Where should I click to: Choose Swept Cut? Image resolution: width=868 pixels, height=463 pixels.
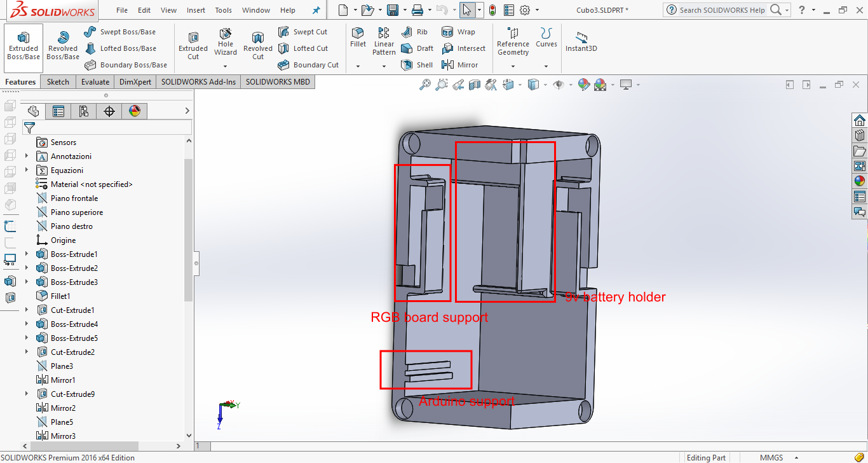point(302,32)
